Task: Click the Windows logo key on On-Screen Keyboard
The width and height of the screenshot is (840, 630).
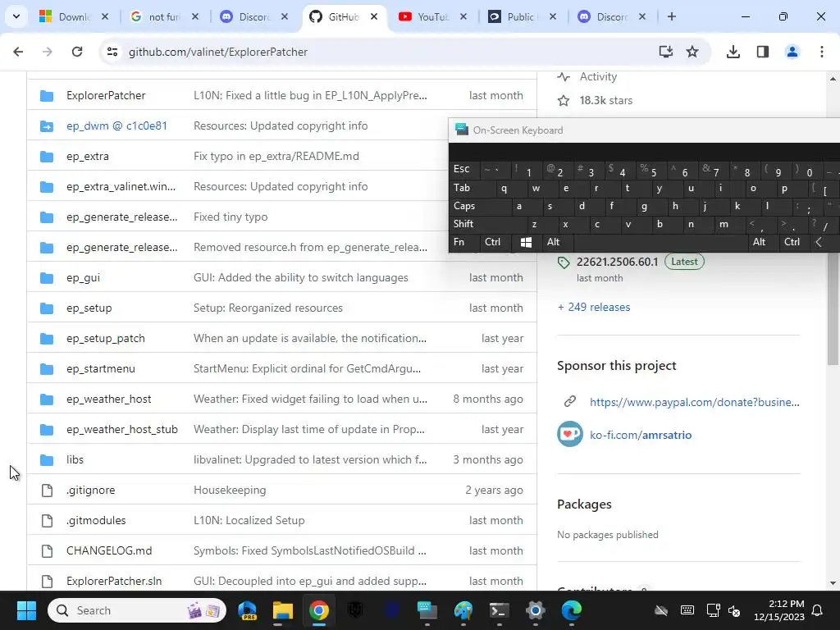Action: tap(526, 242)
